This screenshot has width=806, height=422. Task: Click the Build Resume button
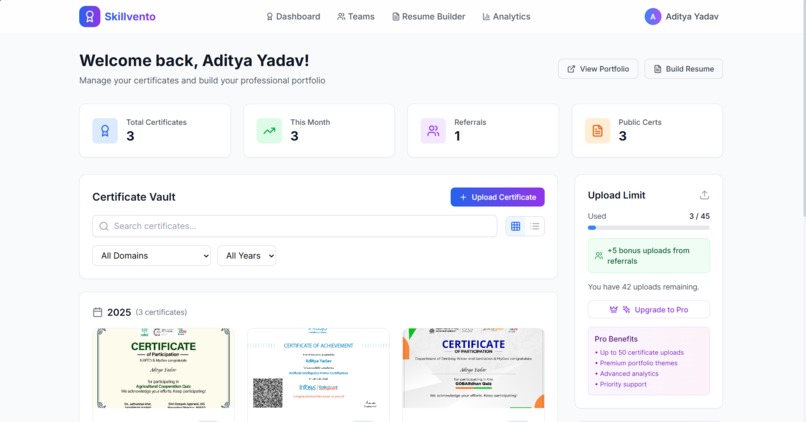coord(684,69)
